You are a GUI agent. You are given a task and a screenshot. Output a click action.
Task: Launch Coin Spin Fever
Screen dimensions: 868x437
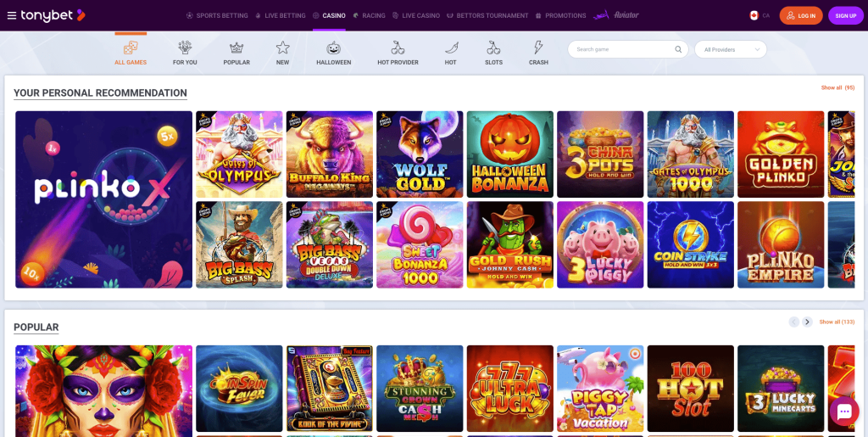[239, 389]
